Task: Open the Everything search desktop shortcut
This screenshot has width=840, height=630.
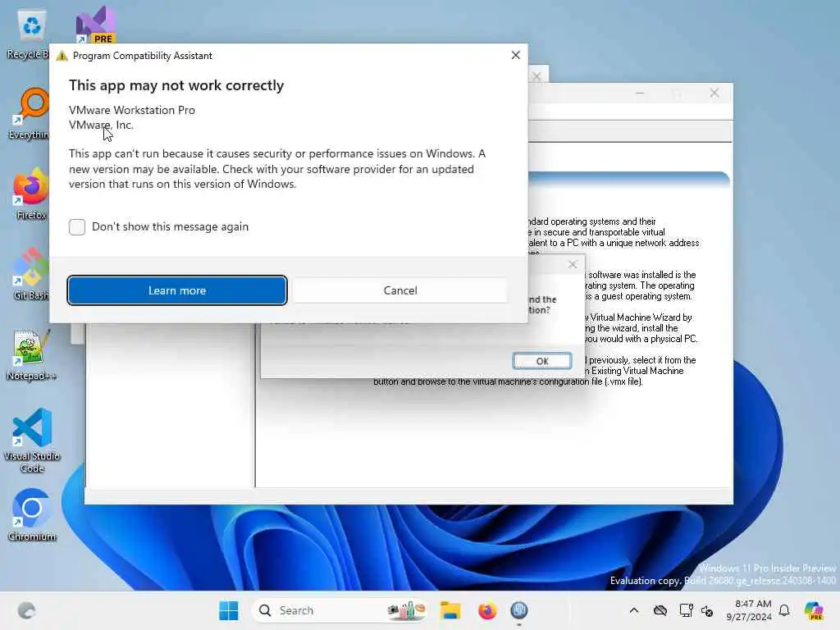Action: (30, 113)
